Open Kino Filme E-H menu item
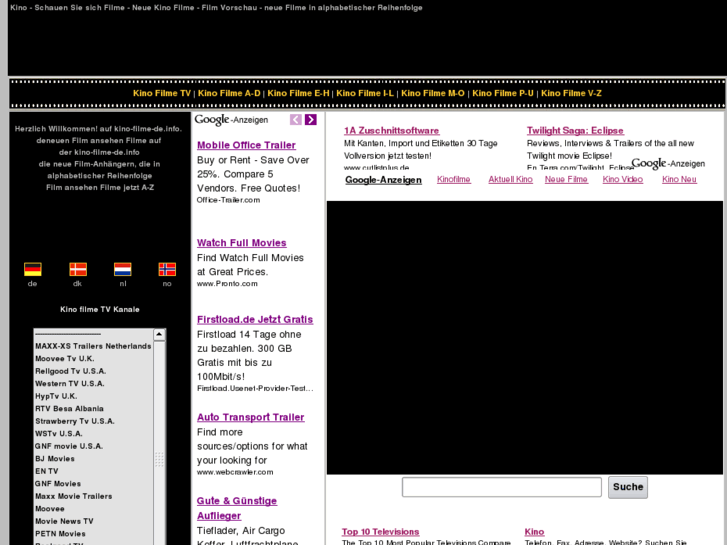Image resolution: width=727 pixels, height=545 pixels. click(298, 93)
